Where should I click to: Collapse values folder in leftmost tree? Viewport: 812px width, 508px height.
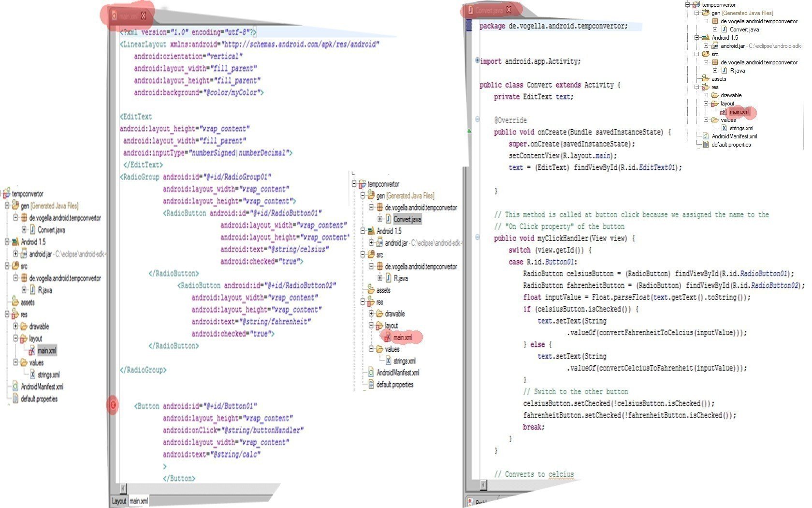(x=16, y=362)
